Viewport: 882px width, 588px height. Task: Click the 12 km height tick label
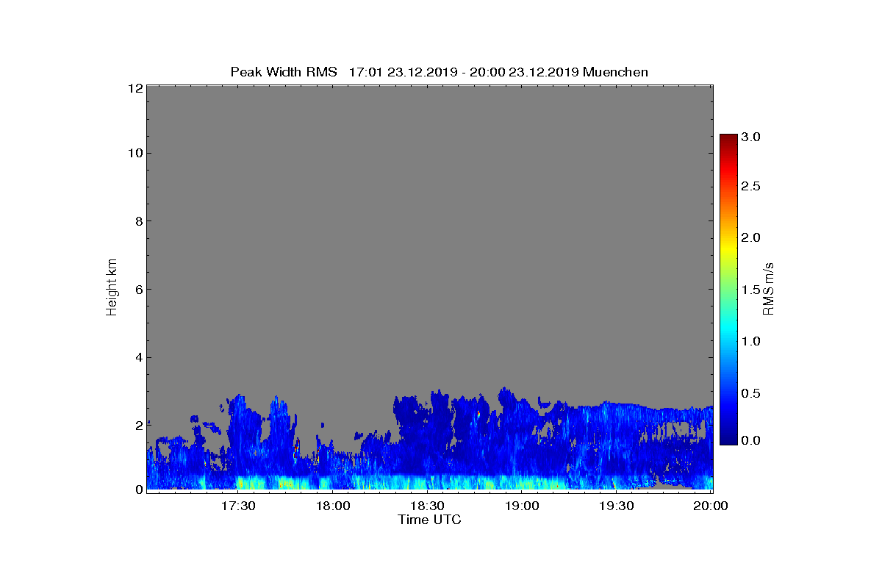[135, 88]
